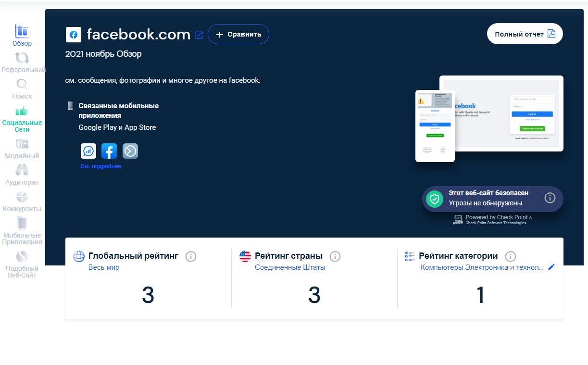Open the Поиск sidebar section
Viewport: 588px width, 365px height.
click(22, 89)
